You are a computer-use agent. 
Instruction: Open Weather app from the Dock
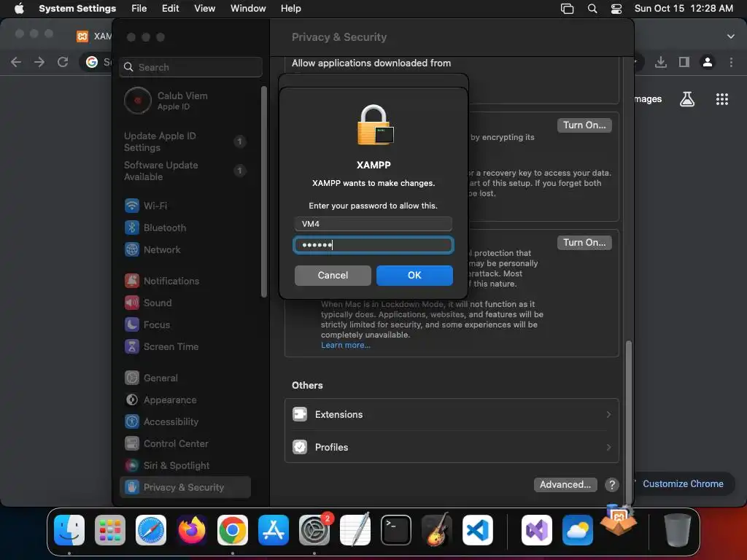(x=578, y=530)
